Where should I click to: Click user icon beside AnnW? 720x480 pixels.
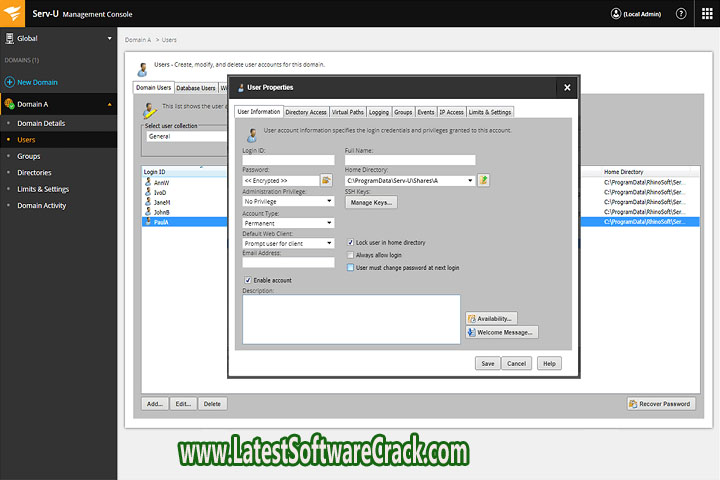click(x=148, y=182)
